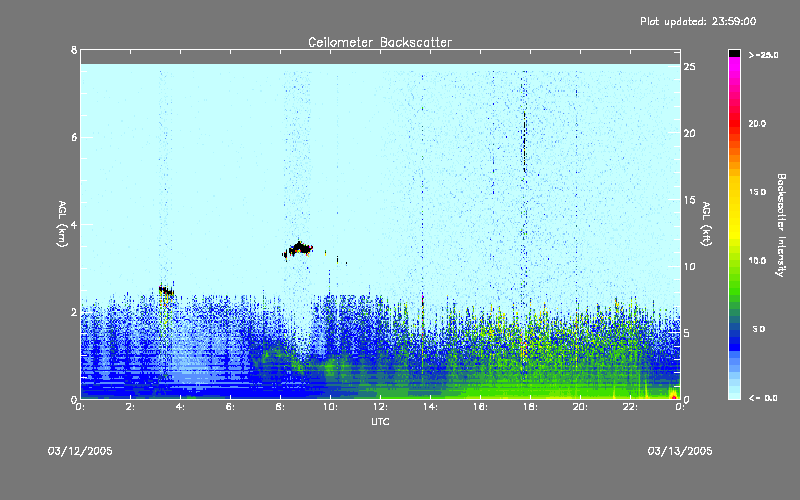
Task: Click the '5' tick on the kft axis
Action: click(x=687, y=333)
